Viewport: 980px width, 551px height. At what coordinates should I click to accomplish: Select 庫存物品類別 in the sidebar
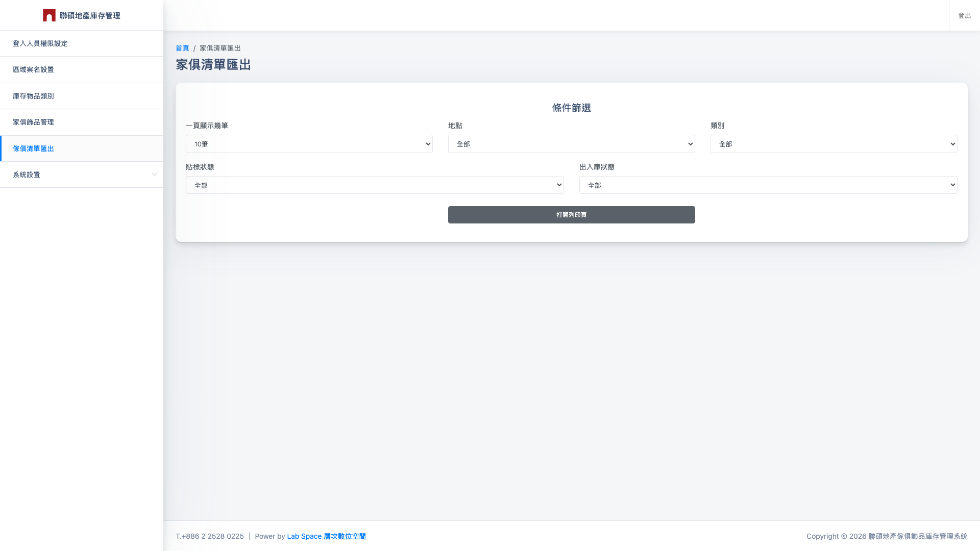point(33,96)
